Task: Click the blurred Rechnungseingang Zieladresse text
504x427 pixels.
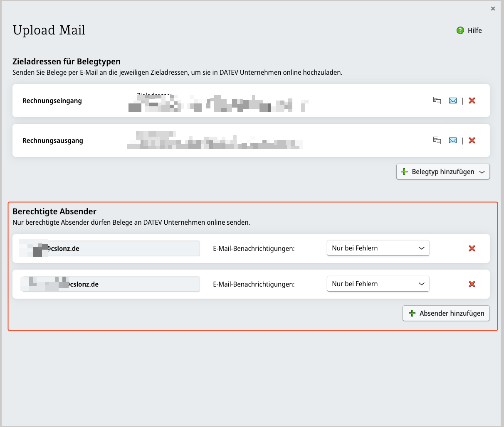Action: [218, 104]
